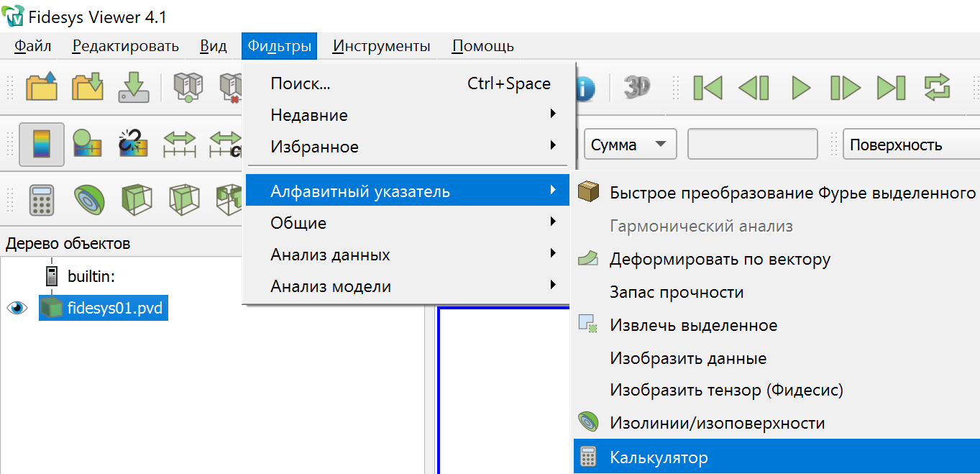The height and width of the screenshot is (474, 980).
Task: Click the load state folder icon
Action: [x=88, y=87]
